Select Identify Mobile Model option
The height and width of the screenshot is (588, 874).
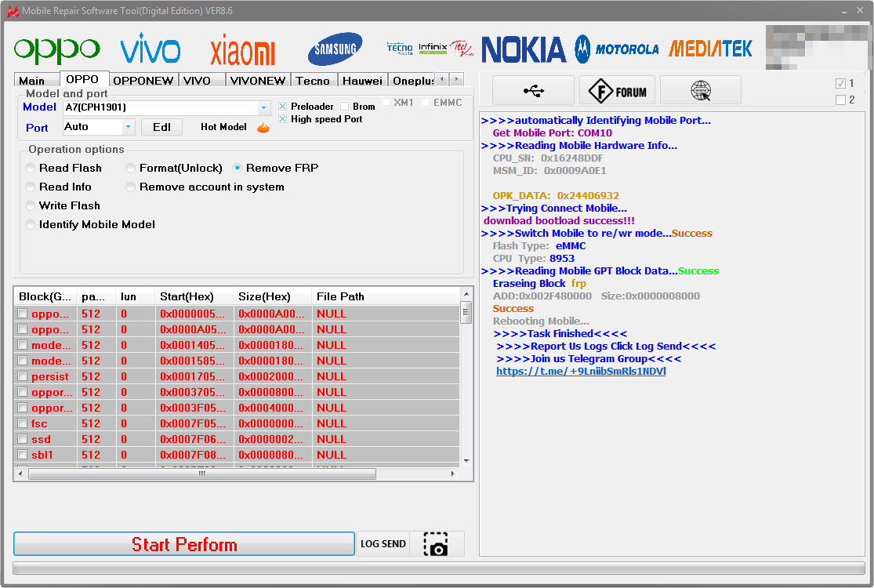tap(31, 224)
